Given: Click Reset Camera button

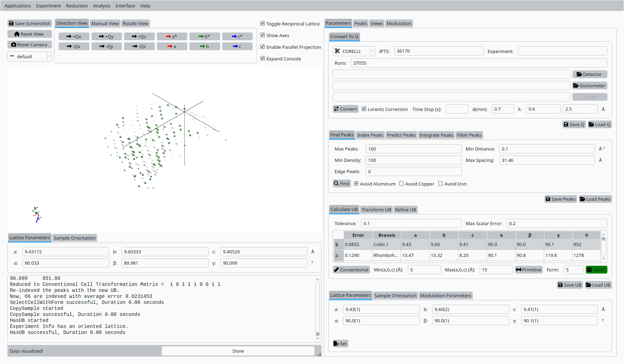Looking at the screenshot, I should (x=30, y=45).
